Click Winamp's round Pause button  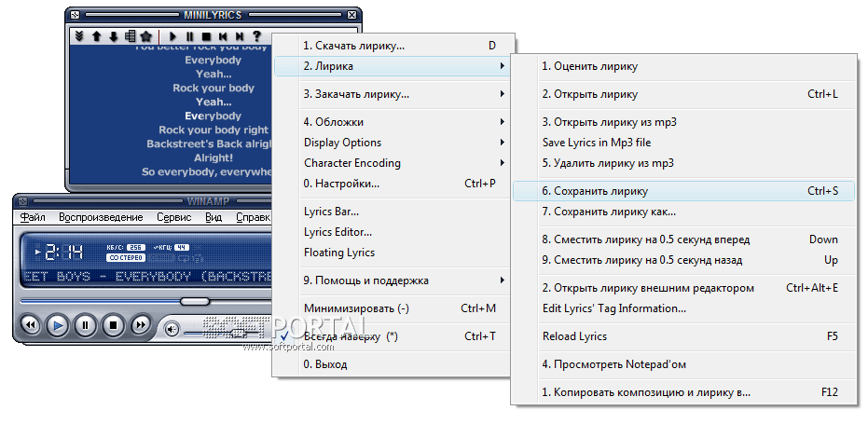pyautogui.click(x=85, y=325)
